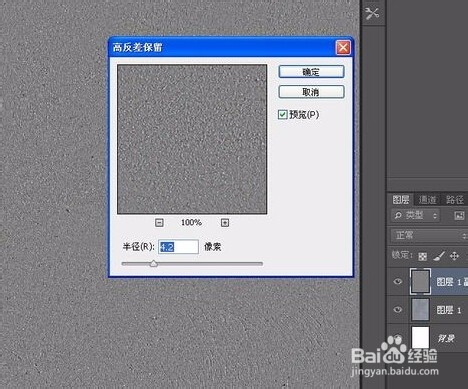
Task: Click the 100% zoom level text
Action: (192, 222)
